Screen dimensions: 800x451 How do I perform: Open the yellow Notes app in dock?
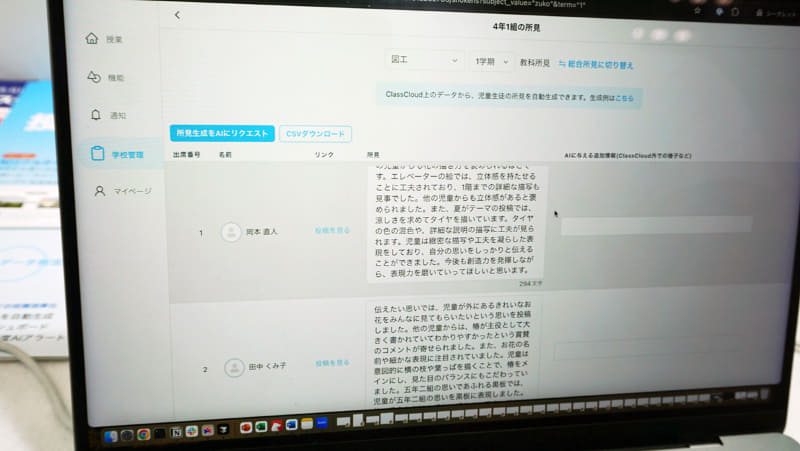pos(307,424)
